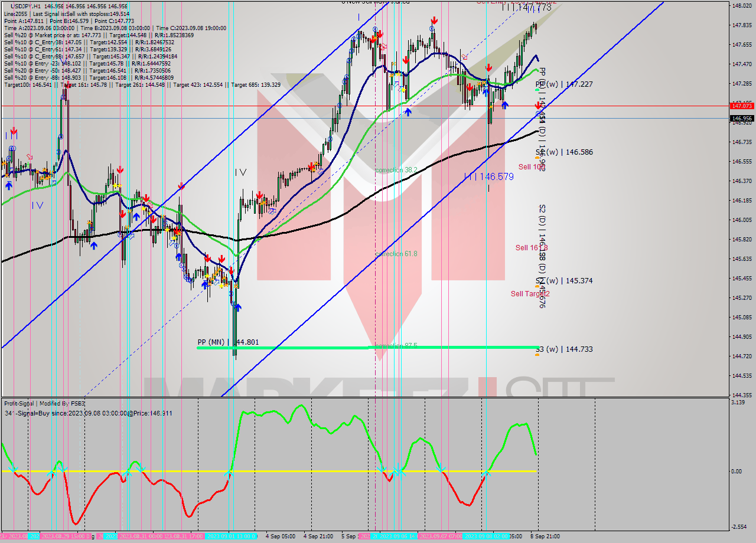Click the 148.020 price scale value

(x=742, y=6)
